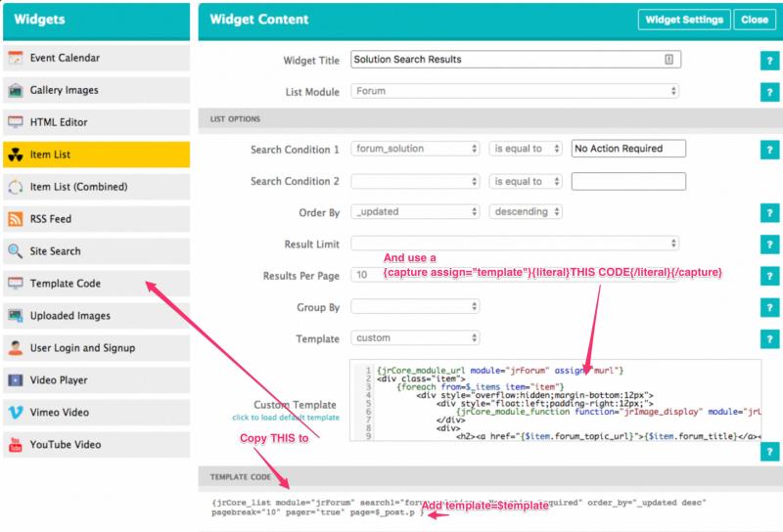Click the Widget Settings button
Image resolution: width=783 pixels, height=532 pixels.
683,20
